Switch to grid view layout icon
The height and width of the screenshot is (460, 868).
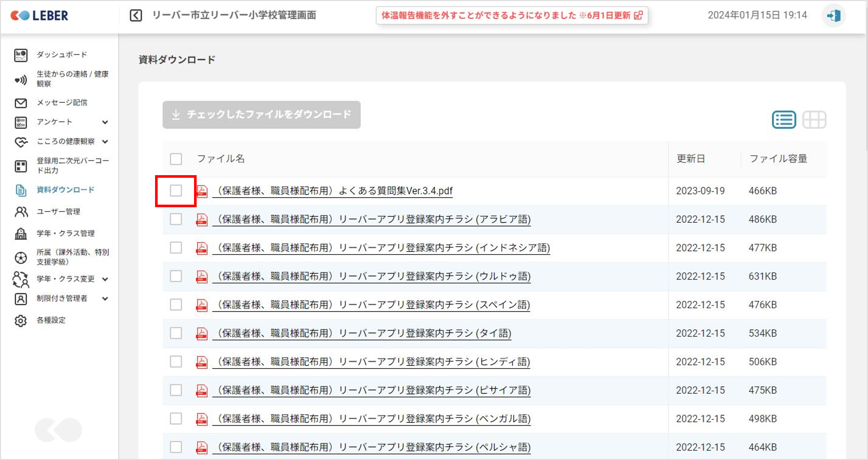[x=814, y=120]
